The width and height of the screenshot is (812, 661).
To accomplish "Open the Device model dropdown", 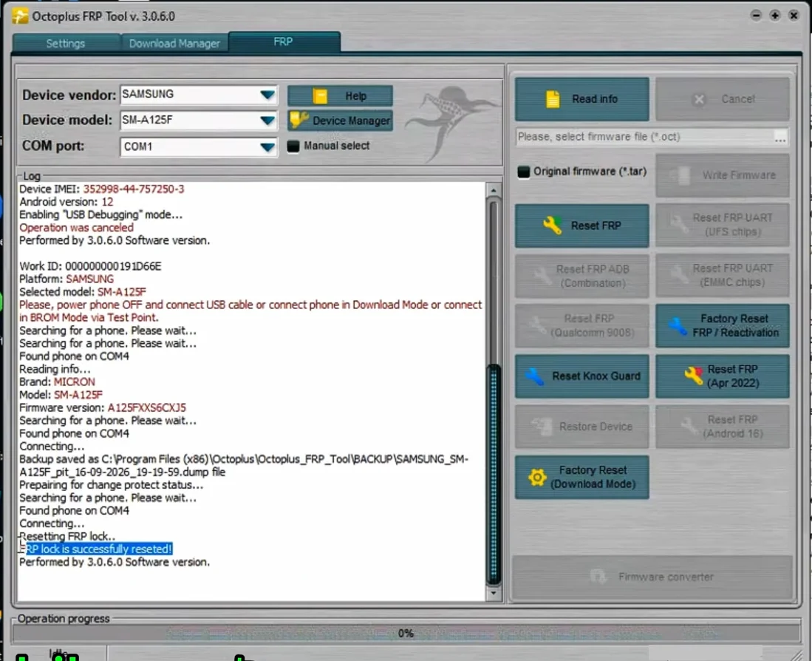I will pyautogui.click(x=267, y=121).
